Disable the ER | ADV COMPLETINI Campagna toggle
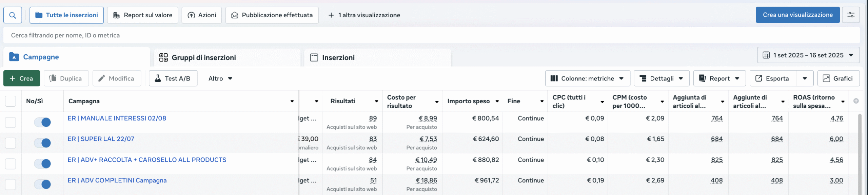 tap(42, 184)
